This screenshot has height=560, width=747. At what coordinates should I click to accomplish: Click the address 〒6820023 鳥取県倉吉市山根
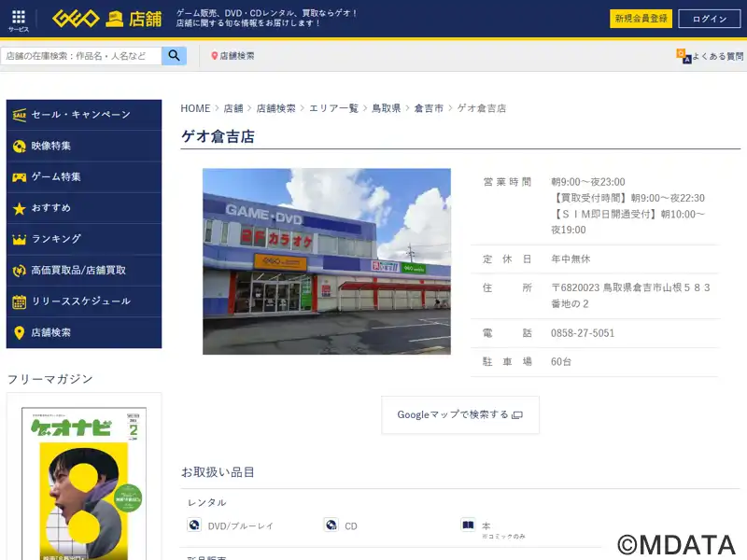(x=631, y=296)
